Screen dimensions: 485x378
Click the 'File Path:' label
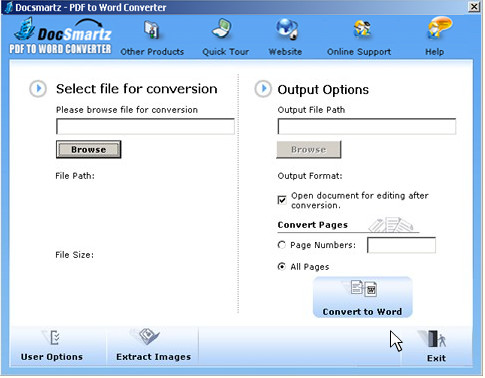(x=75, y=176)
